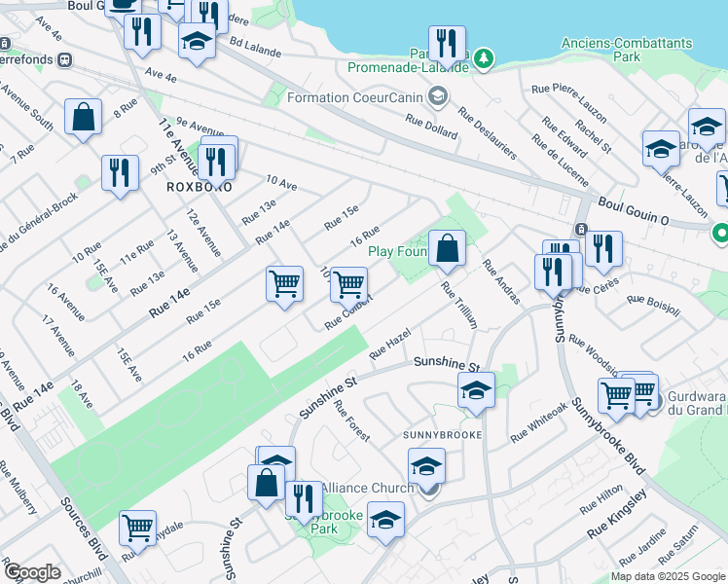Select the restaurant marker right of Boul Gouin transit stop
The height and width of the screenshot is (584, 728).
604,248
